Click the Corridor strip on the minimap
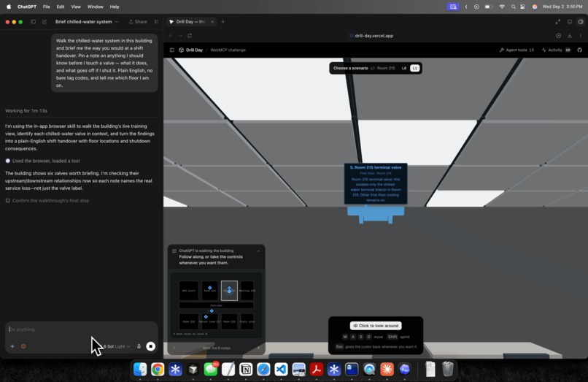588x382 pixels. (x=217, y=305)
